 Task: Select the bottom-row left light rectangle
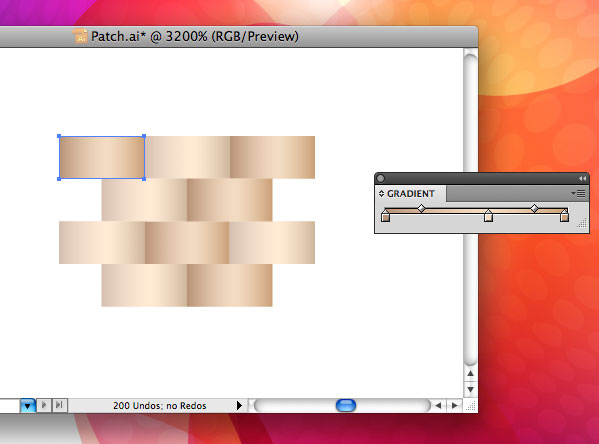tap(144, 285)
